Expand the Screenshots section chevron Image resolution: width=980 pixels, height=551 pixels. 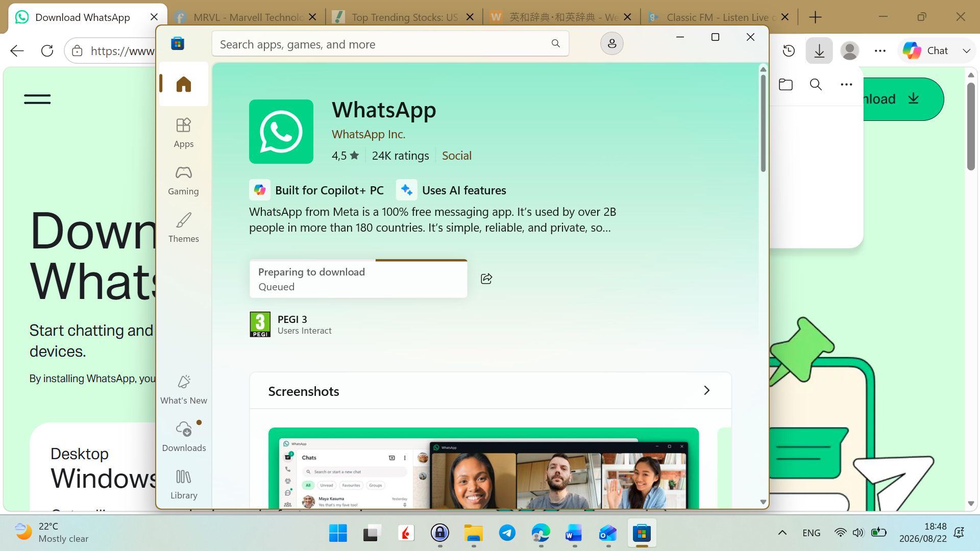pos(706,391)
